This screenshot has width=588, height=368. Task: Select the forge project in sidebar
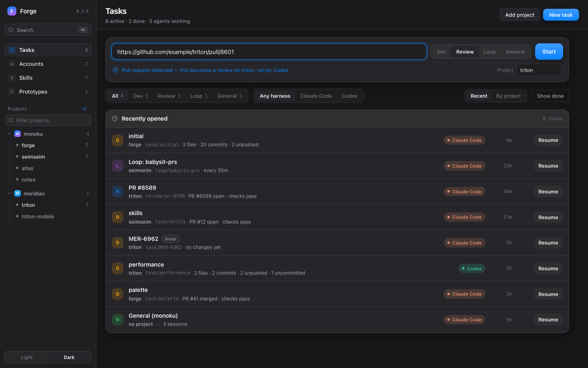pyautogui.click(x=52, y=145)
